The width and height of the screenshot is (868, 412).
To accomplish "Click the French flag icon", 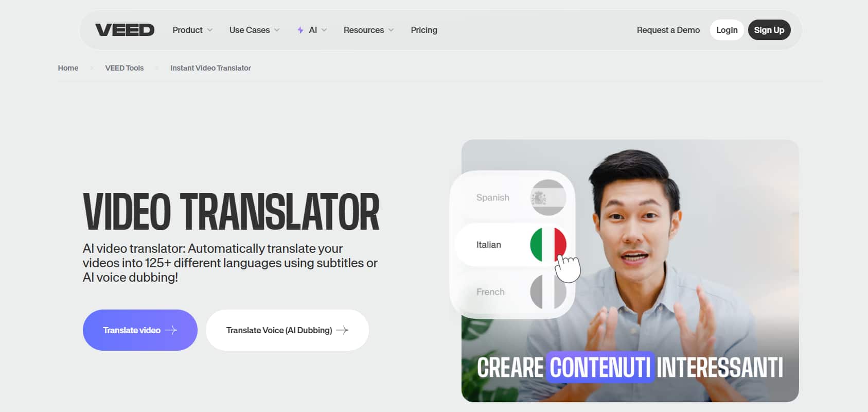I will (548, 292).
